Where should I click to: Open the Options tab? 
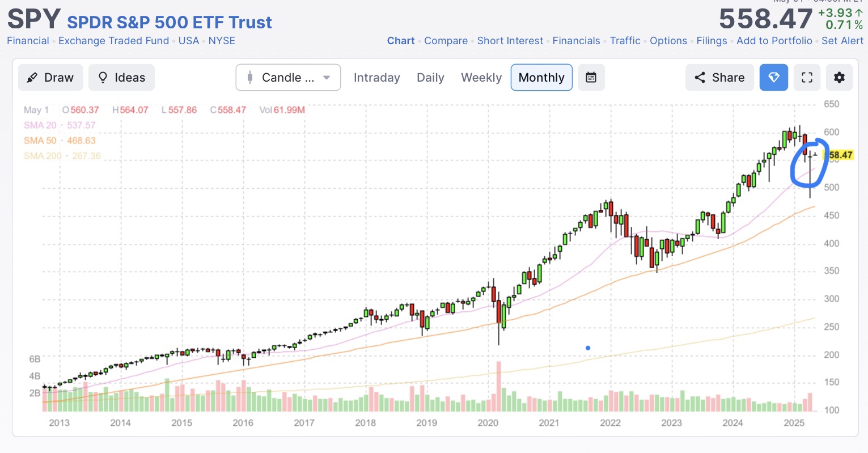click(x=668, y=41)
